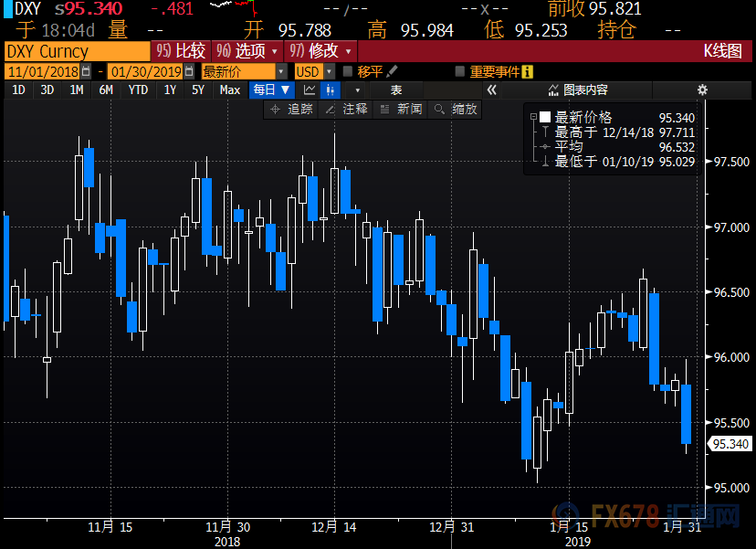The width and height of the screenshot is (756, 549).
Task: Open the 每日 frequency dropdown
Action: point(271,90)
